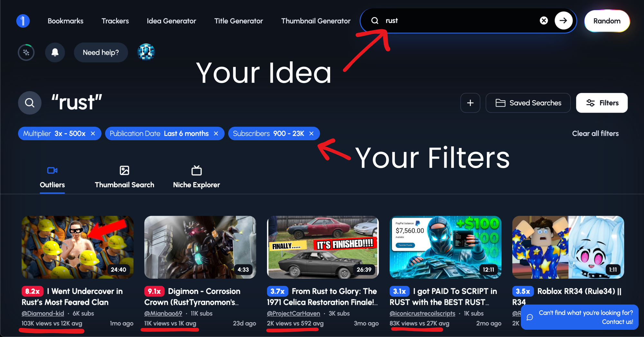This screenshot has width=644, height=337.
Task: Remove the Subscribers 900 - 23K filter
Action: (311, 133)
